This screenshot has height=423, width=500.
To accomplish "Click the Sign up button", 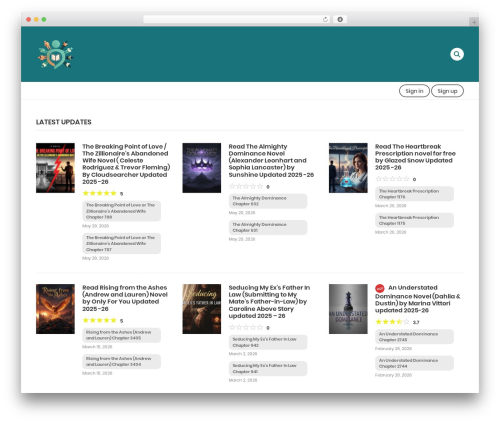I will (x=447, y=91).
